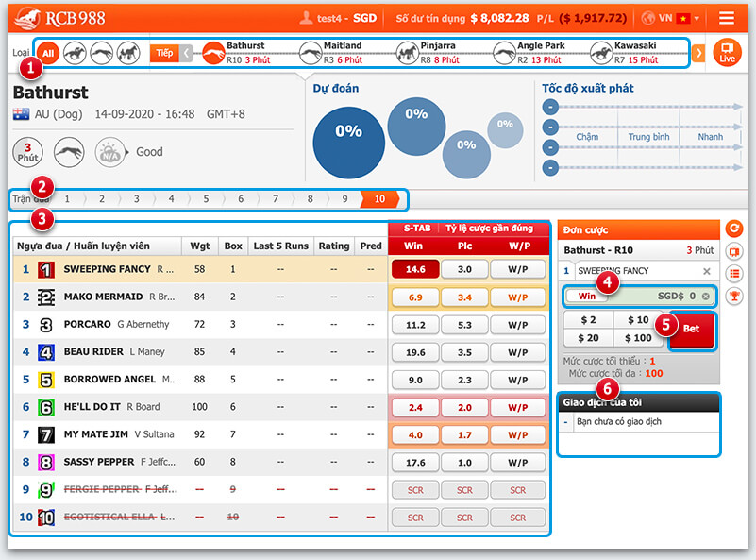Click the orange refresh icon
Viewport: 756px width, 560px height.
point(734,228)
